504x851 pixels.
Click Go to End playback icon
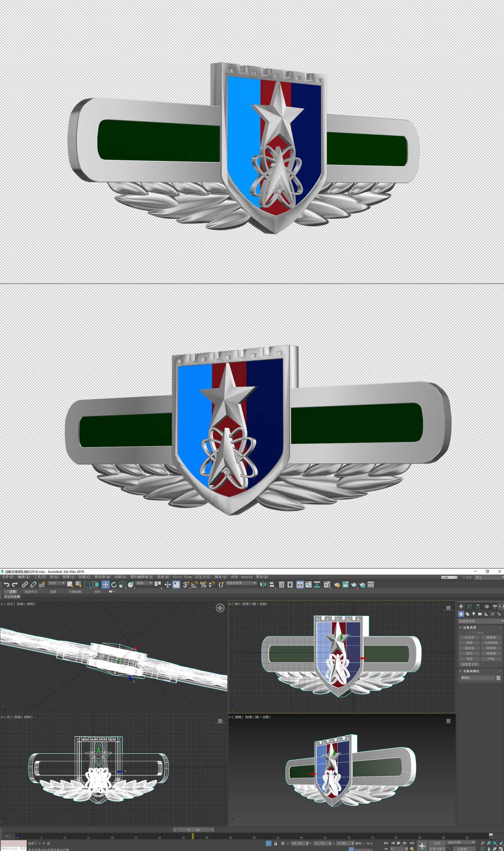pos(412,843)
